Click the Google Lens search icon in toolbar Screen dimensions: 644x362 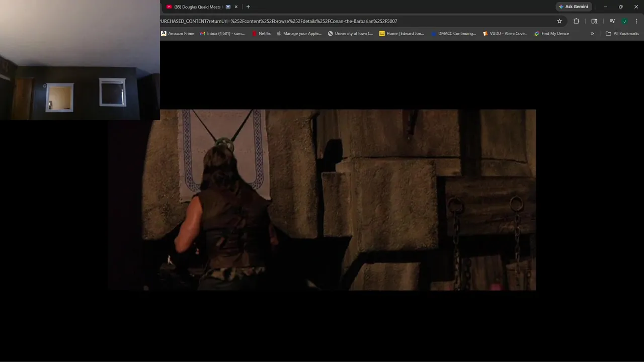[x=594, y=21]
